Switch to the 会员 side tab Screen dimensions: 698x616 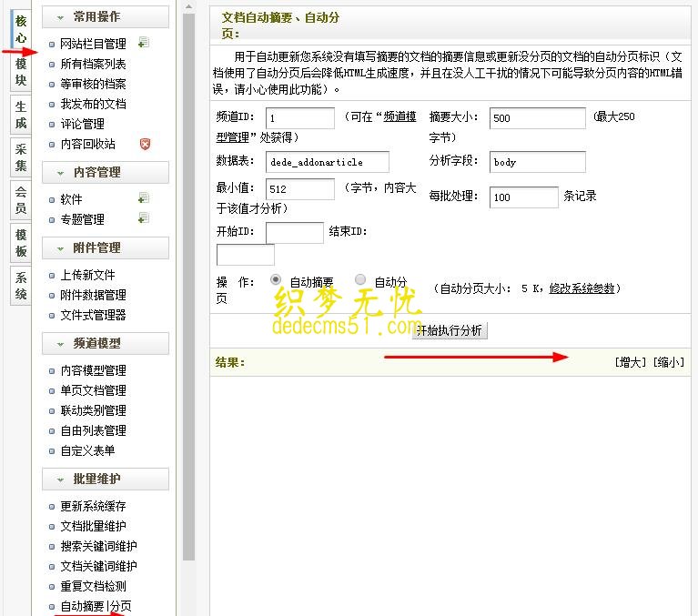coord(21,200)
